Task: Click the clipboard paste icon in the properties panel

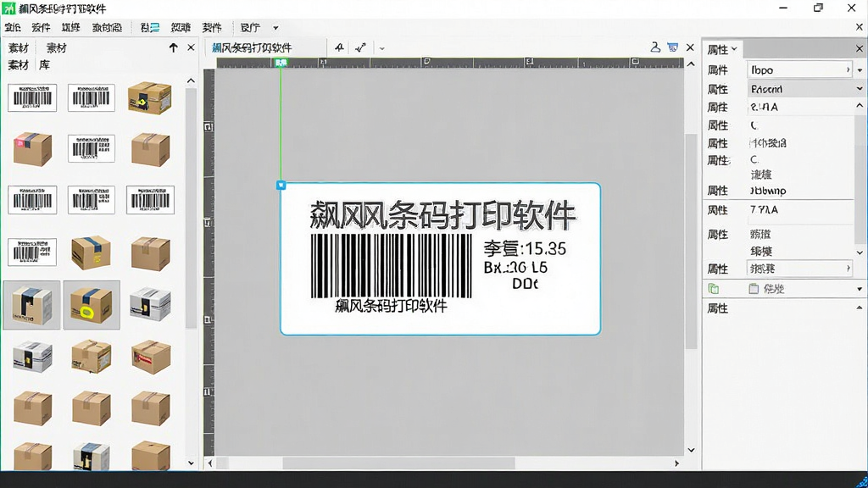Action: (754, 288)
